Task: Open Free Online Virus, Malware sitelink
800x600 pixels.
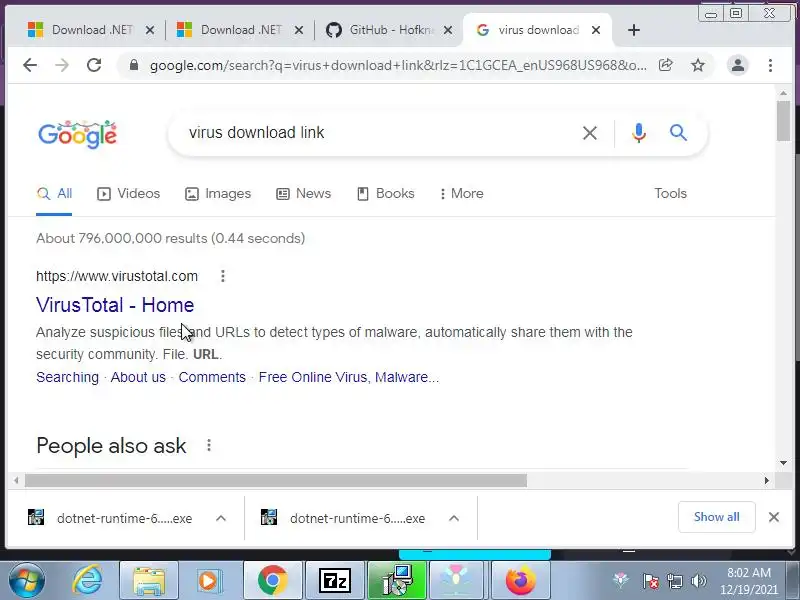Action: [348, 377]
